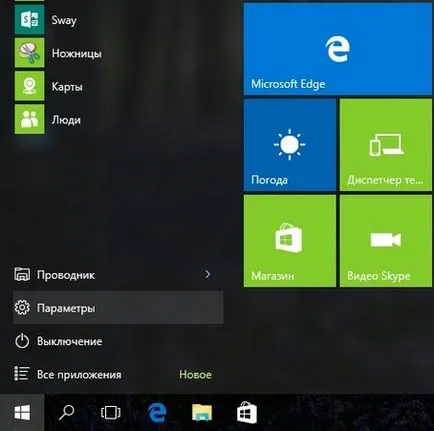
Task: Click the Новое label
Action: pos(195,375)
